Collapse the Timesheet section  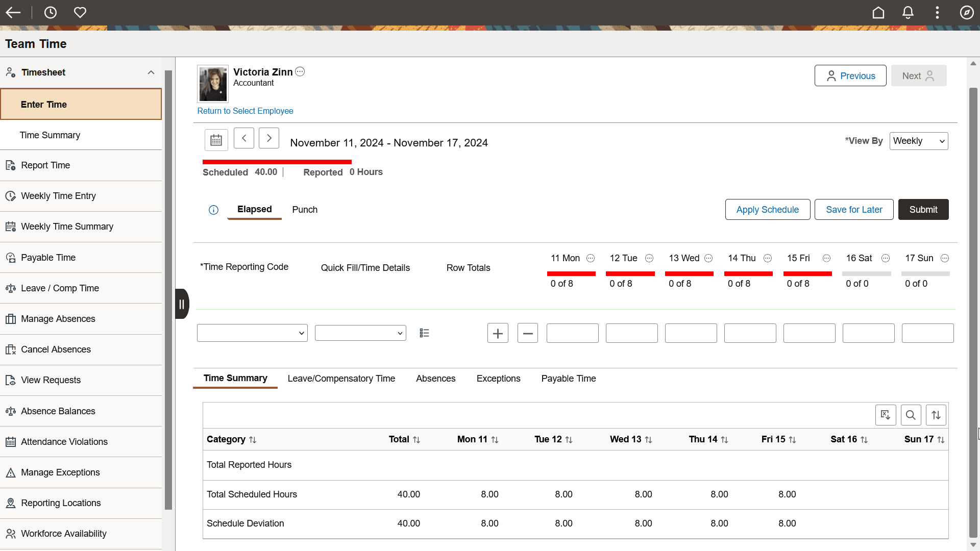151,72
